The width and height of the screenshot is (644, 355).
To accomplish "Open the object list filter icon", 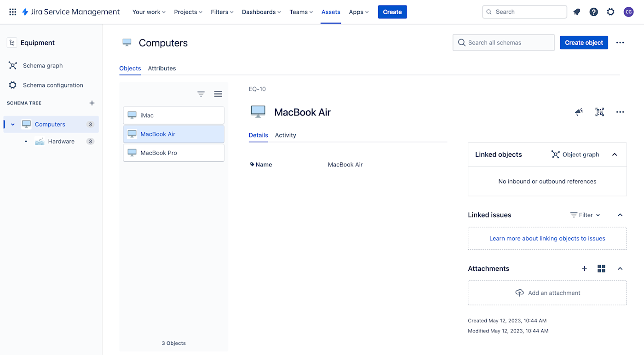I will 201,94.
